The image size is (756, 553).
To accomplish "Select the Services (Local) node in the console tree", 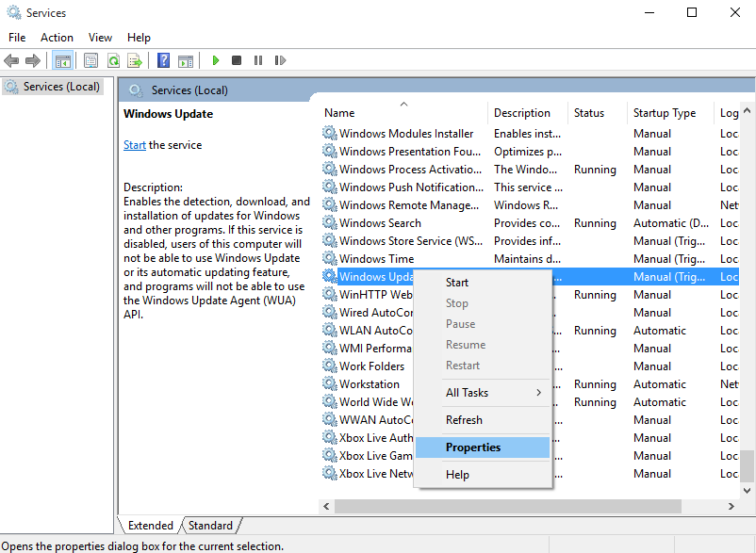I will (x=53, y=87).
